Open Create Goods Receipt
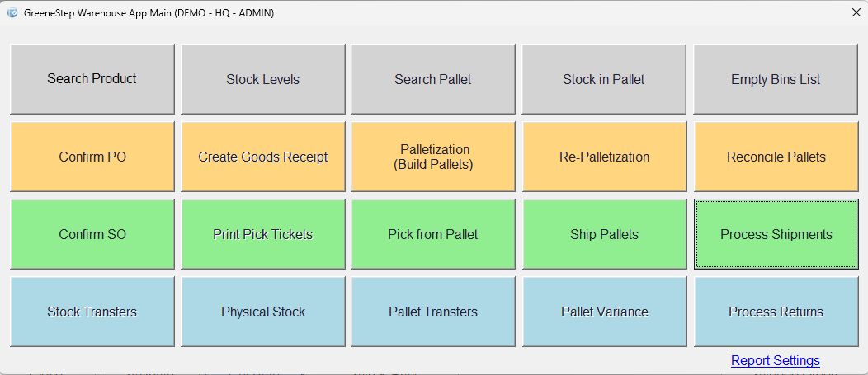The width and height of the screenshot is (868, 375). [x=263, y=157]
